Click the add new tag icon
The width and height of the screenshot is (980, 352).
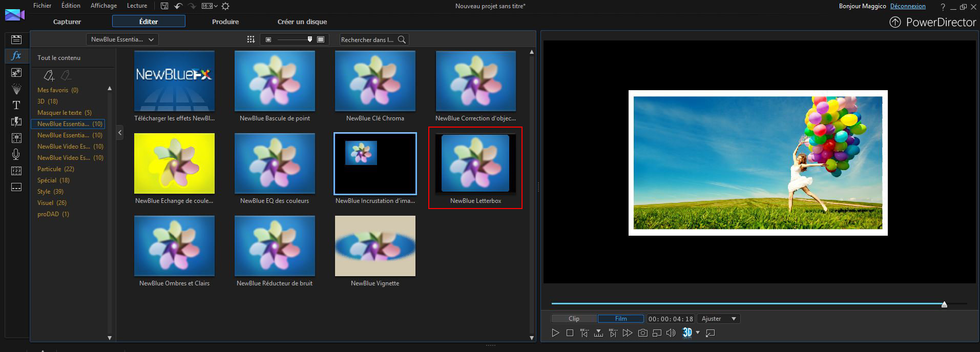click(49, 76)
